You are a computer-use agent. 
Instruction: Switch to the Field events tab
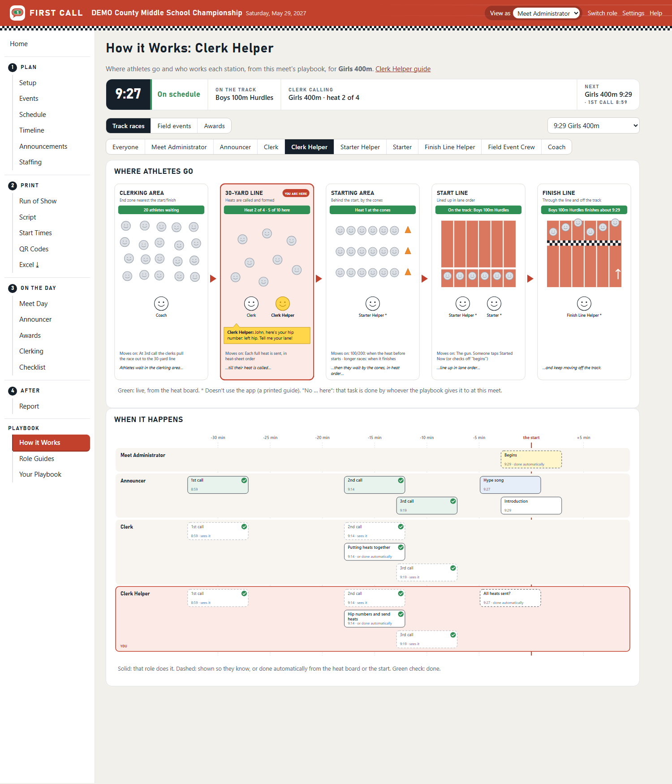coord(174,126)
